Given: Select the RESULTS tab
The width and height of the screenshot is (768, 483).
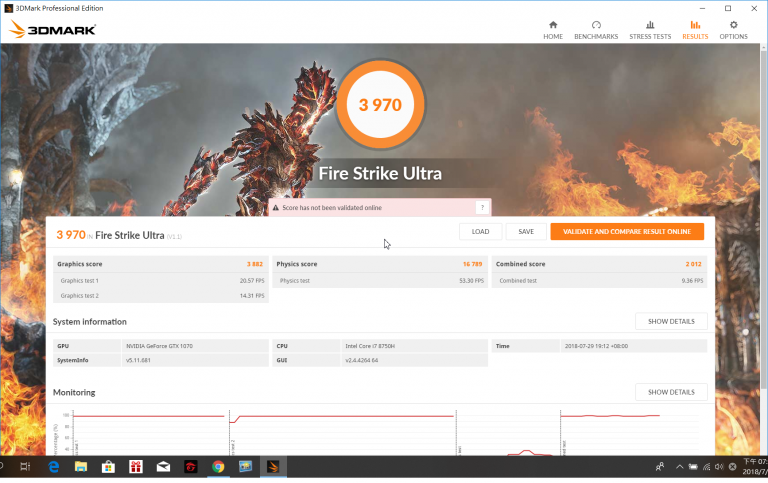Looking at the screenshot, I should tap(695, 30).
